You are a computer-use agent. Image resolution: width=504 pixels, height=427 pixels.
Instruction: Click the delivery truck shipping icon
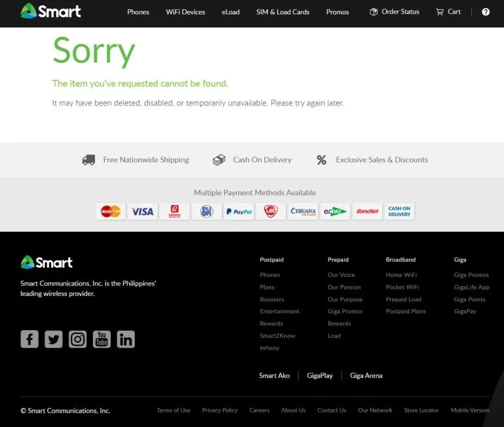[x=88, y=160]
